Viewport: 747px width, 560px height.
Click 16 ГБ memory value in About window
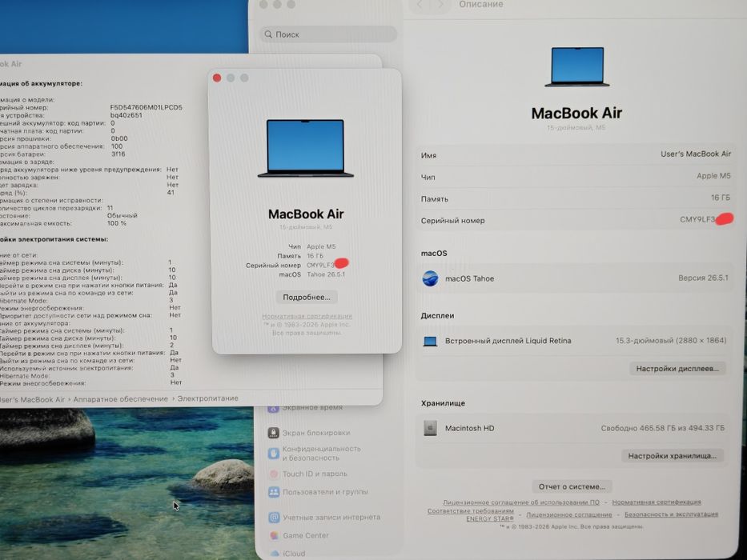tap(315, 256)
